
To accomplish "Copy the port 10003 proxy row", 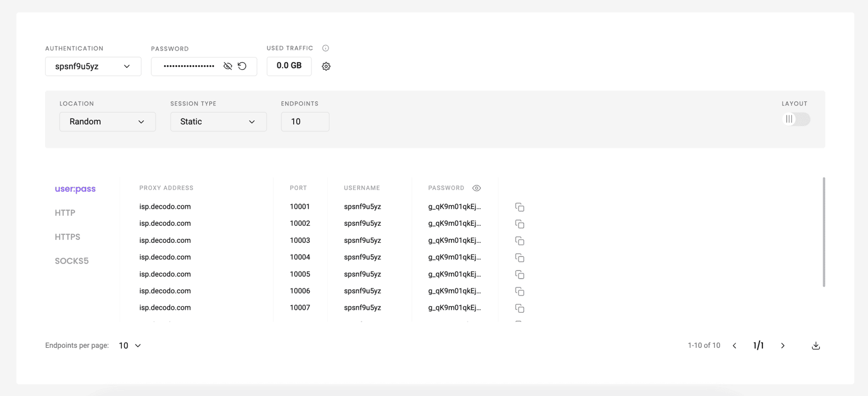I will [520, 241].
